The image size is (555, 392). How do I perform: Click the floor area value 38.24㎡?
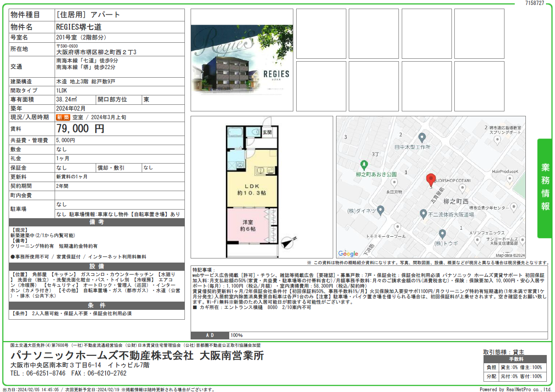tap(67, 99)
